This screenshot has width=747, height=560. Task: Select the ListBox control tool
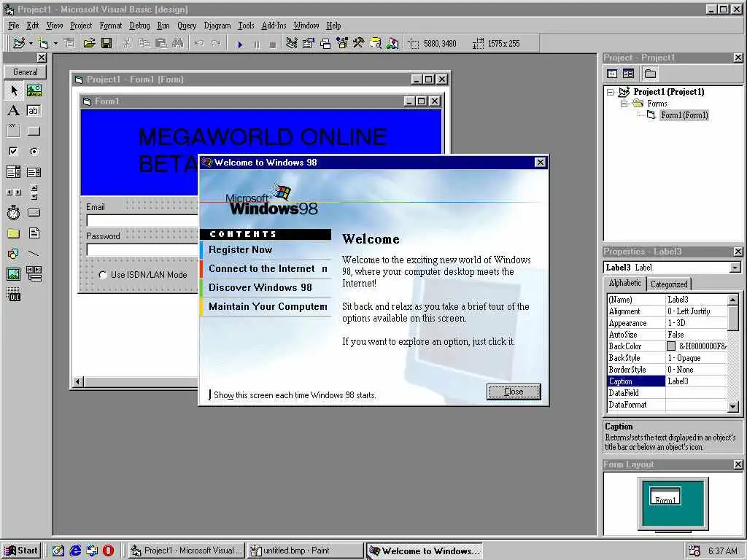click(x=34, y=172)
